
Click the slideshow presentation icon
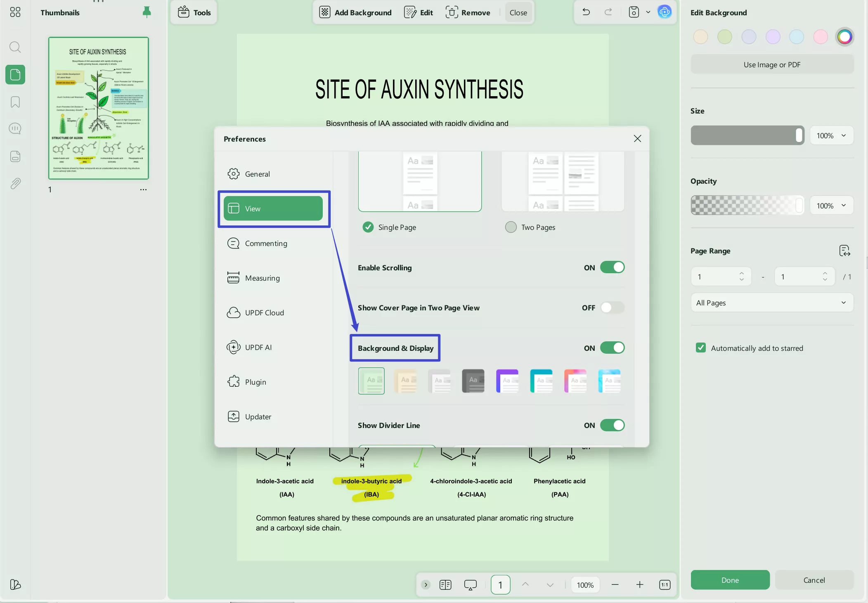pos(470,585)
